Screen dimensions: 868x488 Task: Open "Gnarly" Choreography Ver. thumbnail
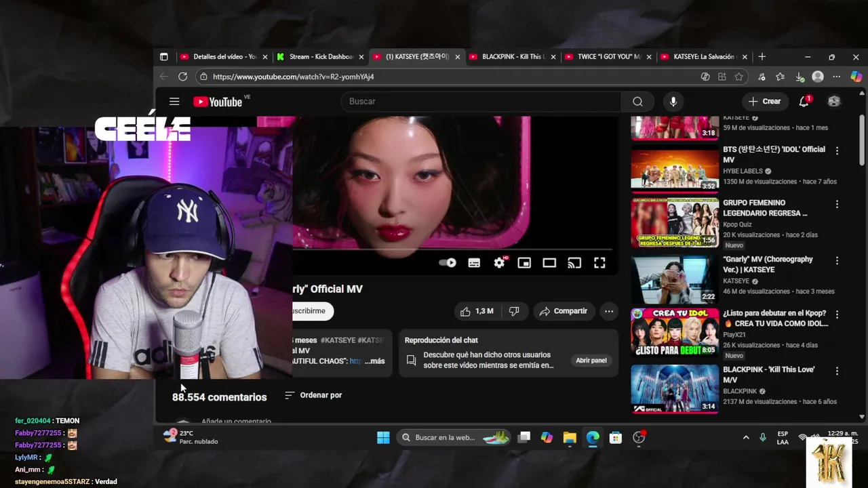675,279
